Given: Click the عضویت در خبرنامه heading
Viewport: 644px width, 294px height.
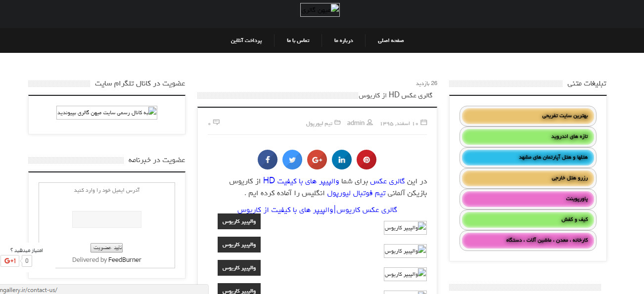Looking at the screenshot, I should [x=157, y=160].
